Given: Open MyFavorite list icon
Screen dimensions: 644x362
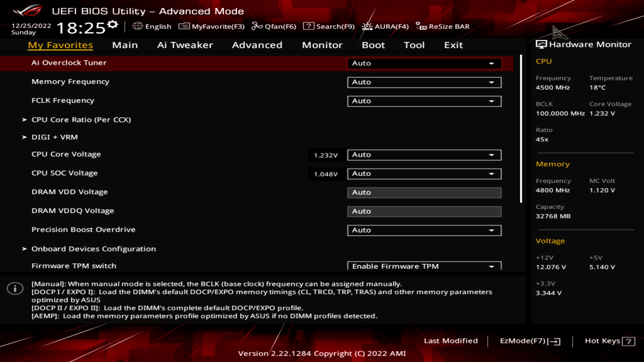Looking at the screenshot, I should pyautogui.click(x=184, y=26).
